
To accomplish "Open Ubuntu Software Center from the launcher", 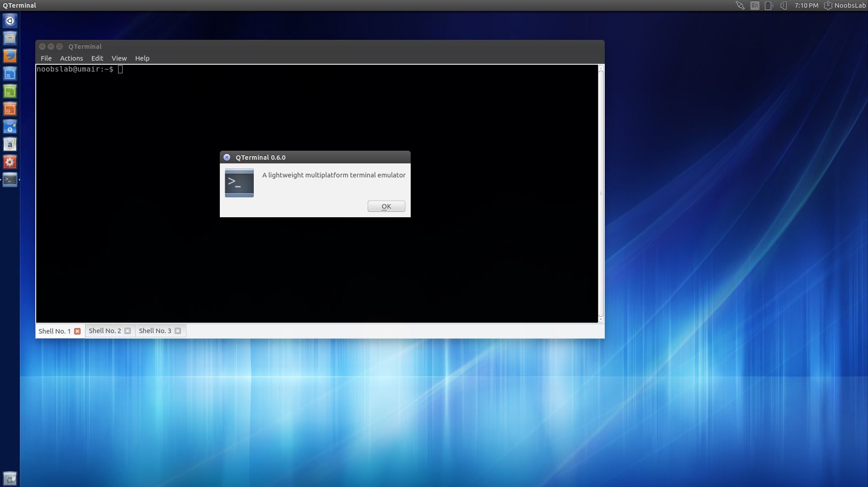I will click(x=10, y=127).
